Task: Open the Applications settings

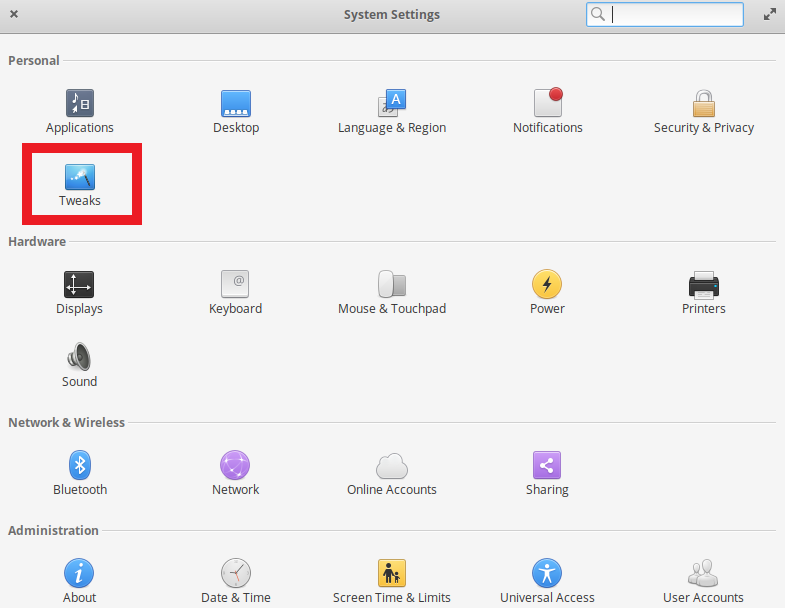Action: (80, 112)
